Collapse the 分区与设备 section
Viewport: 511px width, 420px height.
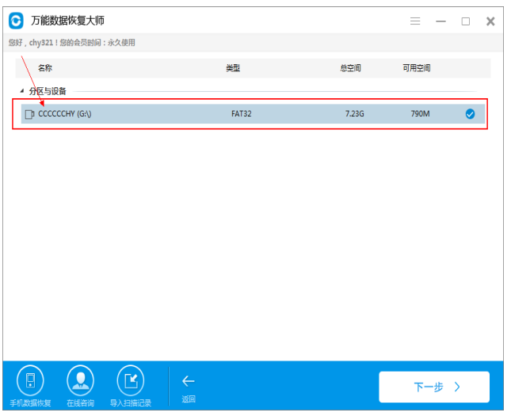click(x=22, y=90)
